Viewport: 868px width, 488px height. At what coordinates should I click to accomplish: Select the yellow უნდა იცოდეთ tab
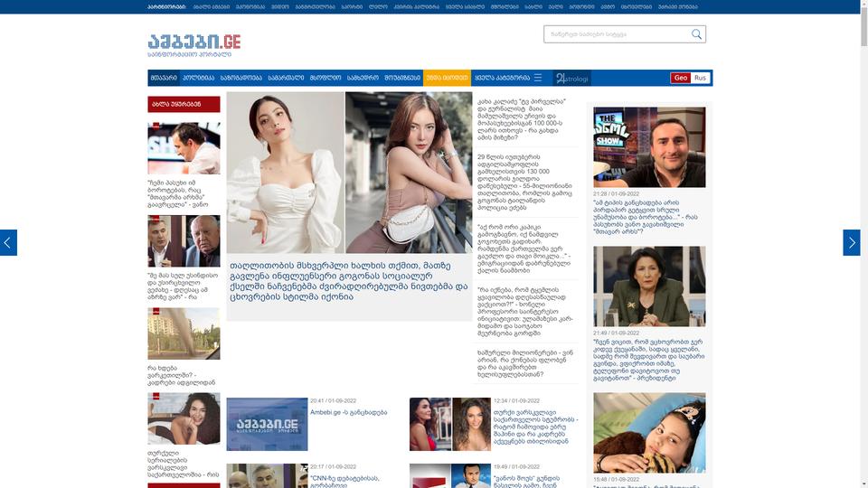click(447, 78)
